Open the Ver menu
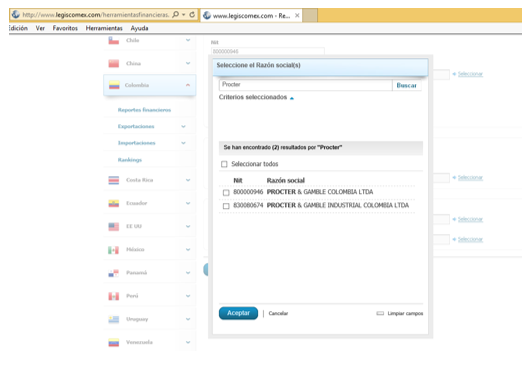 (40, 28)
